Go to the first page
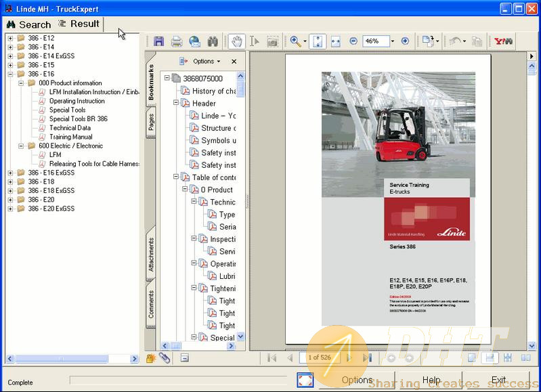 (272, 358)
